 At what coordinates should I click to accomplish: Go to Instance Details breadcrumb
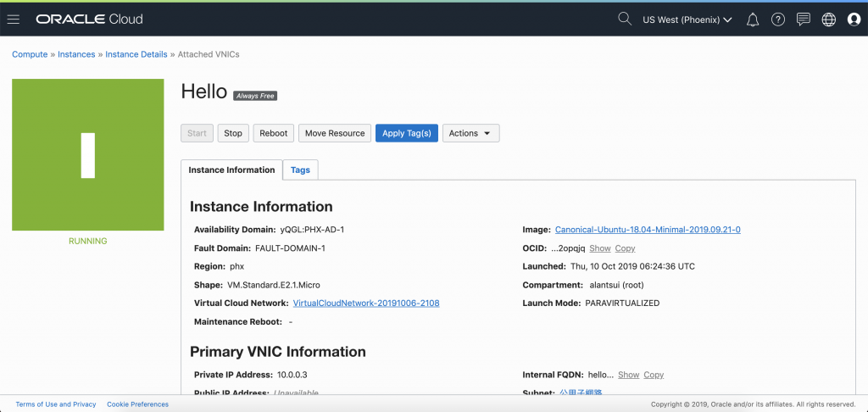[136, 54]
